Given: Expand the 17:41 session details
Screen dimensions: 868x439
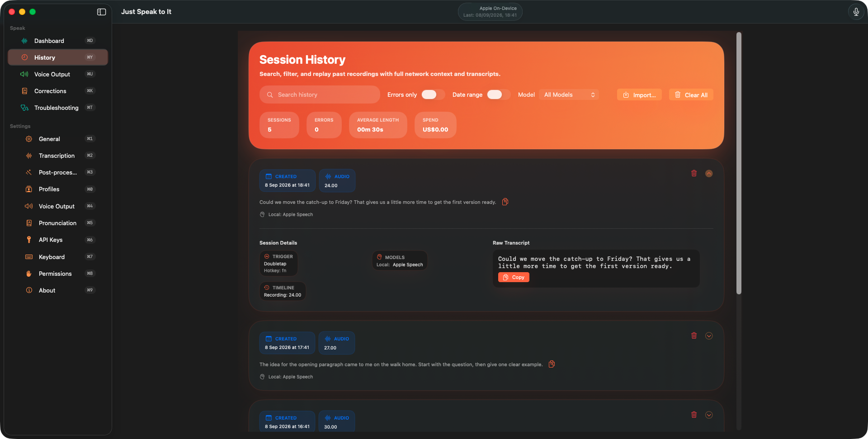Looking at the screenshot, I should 709,335.
